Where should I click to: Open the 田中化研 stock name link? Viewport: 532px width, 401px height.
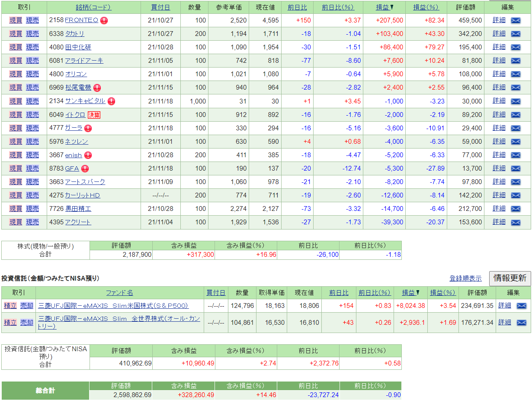coord(78,47)
